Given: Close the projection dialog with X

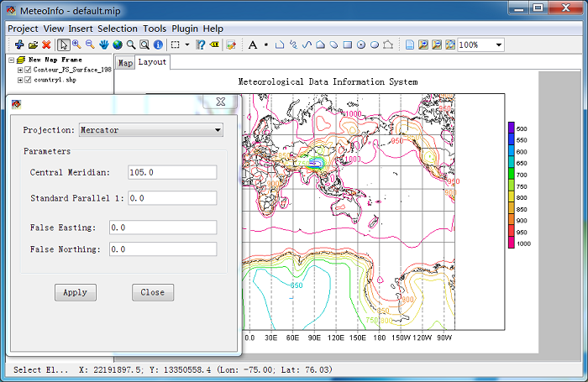Looking at the screenshot, I should 220,102.
